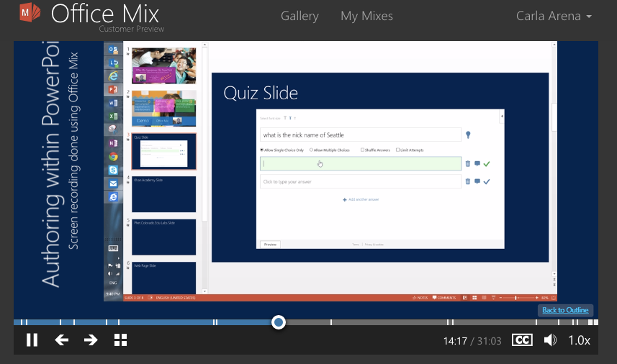
Task: Select the Phet Colorado Edu Labs Slide thumbnail
Action: (x=163, y=237)
